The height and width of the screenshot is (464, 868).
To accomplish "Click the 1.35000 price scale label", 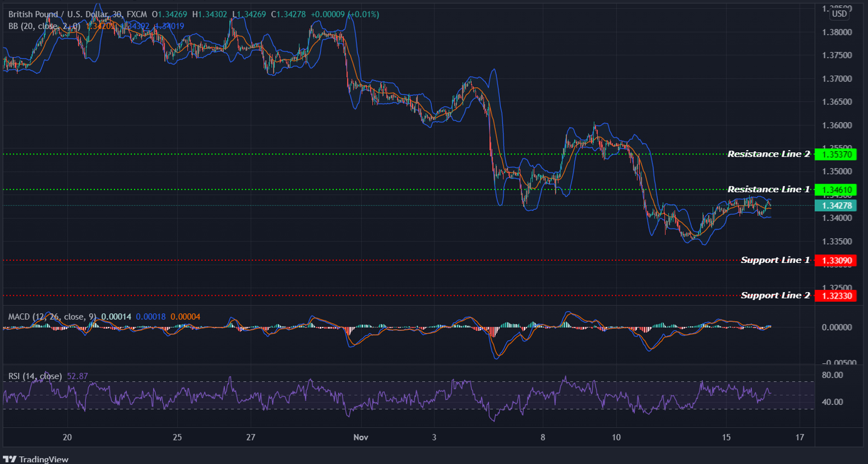I will click(x=837, y=171).
